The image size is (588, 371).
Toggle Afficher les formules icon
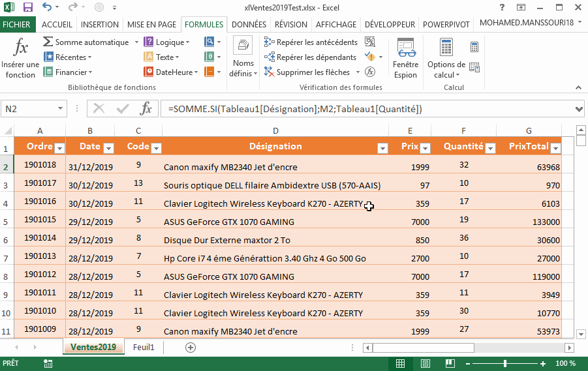pyautogui.click(x=370, y=42)
